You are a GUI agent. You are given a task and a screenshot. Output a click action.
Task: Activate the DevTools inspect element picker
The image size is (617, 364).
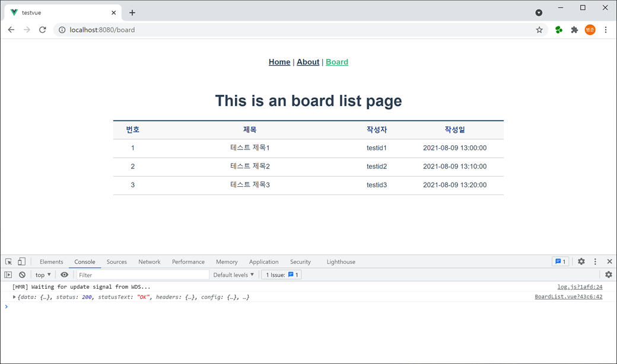click(x=9, y=262)
